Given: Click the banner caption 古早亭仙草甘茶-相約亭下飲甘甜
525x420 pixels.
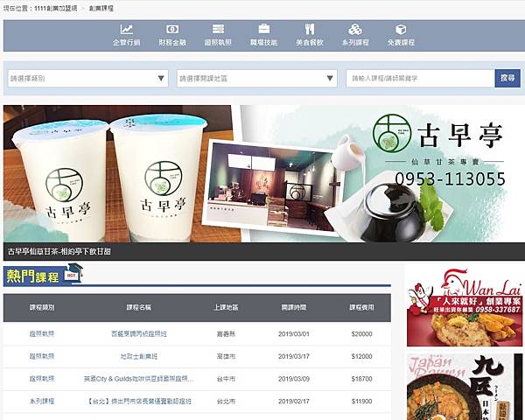Looking at the screenshot, I should [x=59, y=251].
